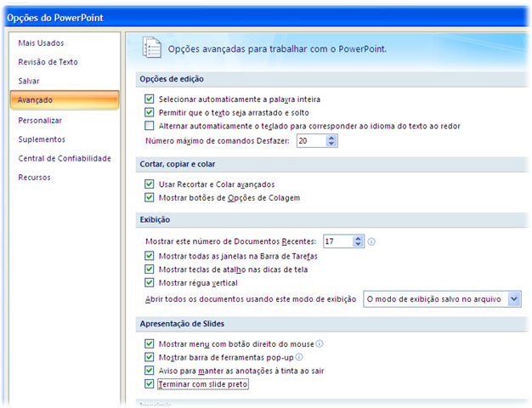The image size is (532, 408).
Task: Click the Opções avançadas para trabalhar text
Action: [277, 49]
